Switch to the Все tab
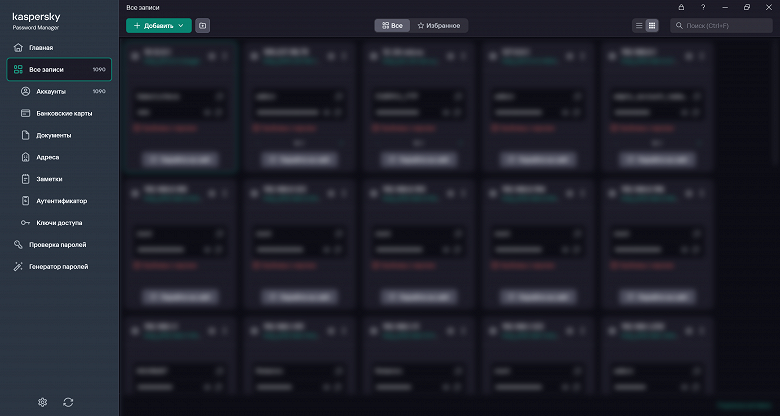 point(392,25)
